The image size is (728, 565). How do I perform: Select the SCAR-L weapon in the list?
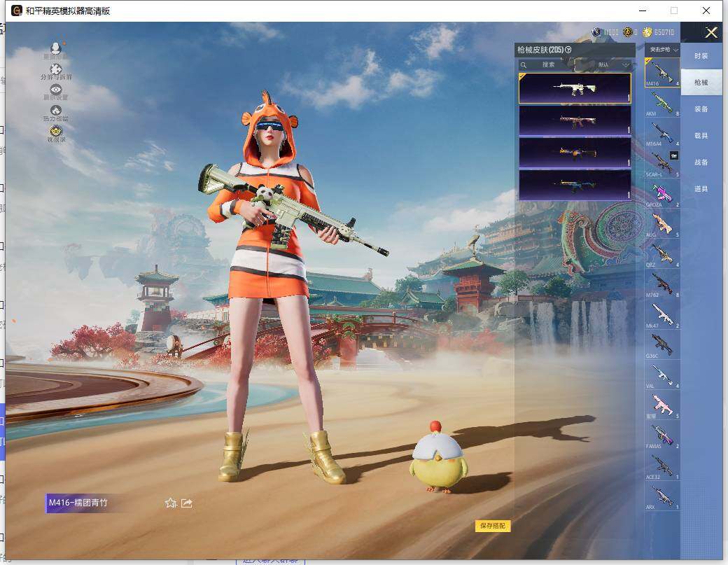[x=662, y=163]
